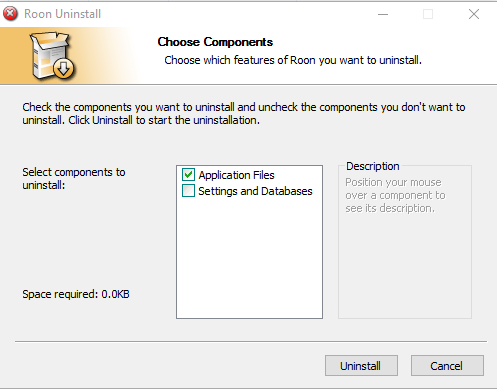The width and height of the screenshot is (497, 389).
Task: Check the Settings and Databases checkbox
Action: click(x=188, y=191)
